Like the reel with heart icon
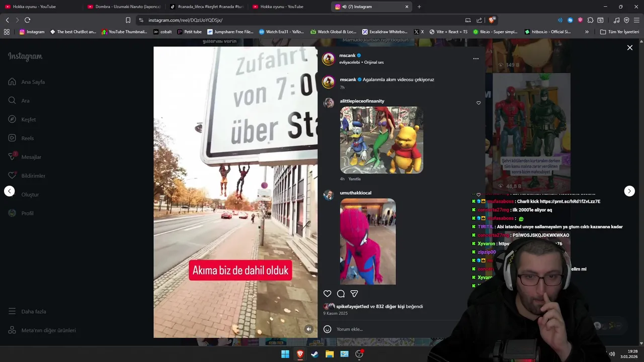This screenshot has height=362, width=644. coord(328,294)
